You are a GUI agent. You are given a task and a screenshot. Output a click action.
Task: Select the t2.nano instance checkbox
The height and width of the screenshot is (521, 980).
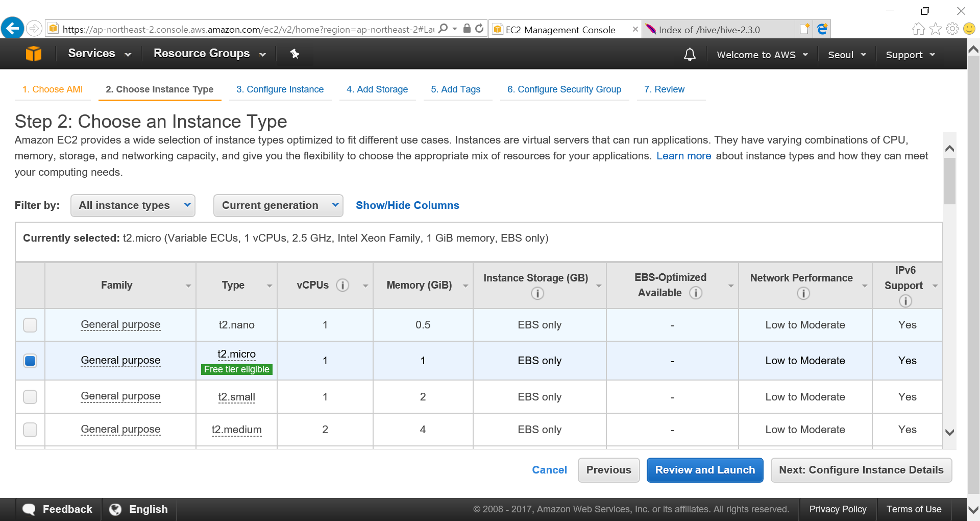(x=30, y=325)
